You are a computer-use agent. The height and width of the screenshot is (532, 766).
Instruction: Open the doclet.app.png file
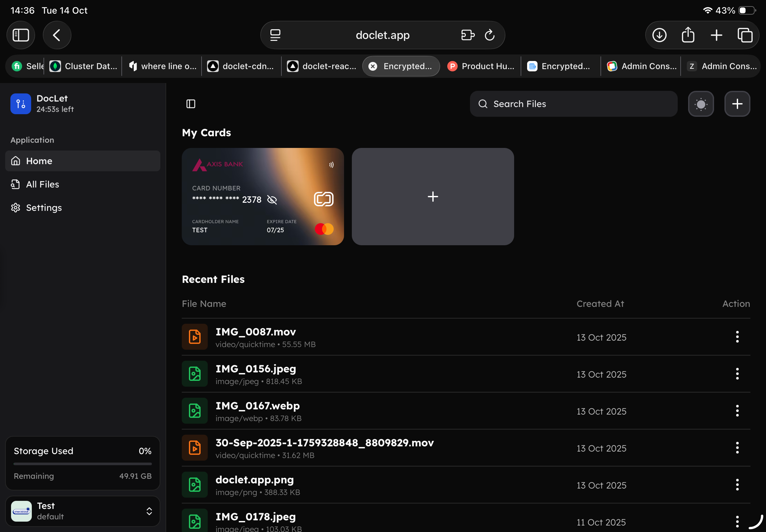[x=254, y=480]
